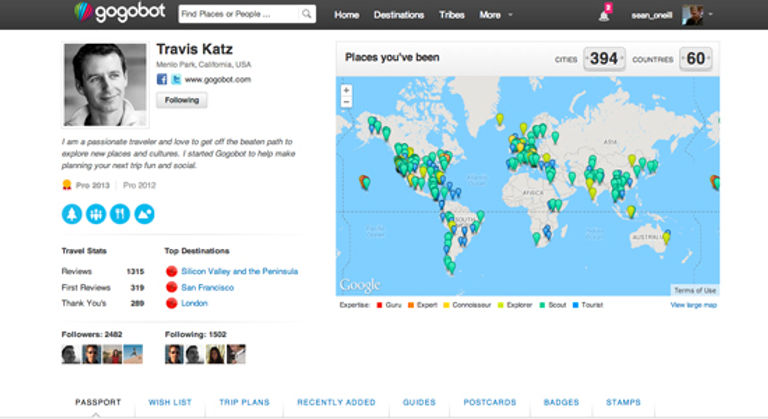Screen dimensions: 768x419
Task: Click the search magnifier icon
Action: click(307, 14)
